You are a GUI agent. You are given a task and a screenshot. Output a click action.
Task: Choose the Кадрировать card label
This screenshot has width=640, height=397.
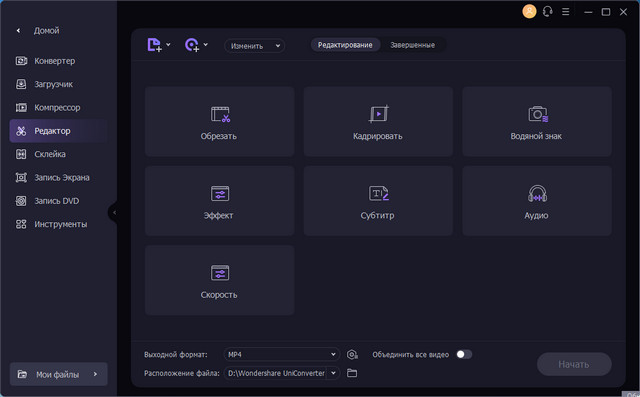coord(378,136)
